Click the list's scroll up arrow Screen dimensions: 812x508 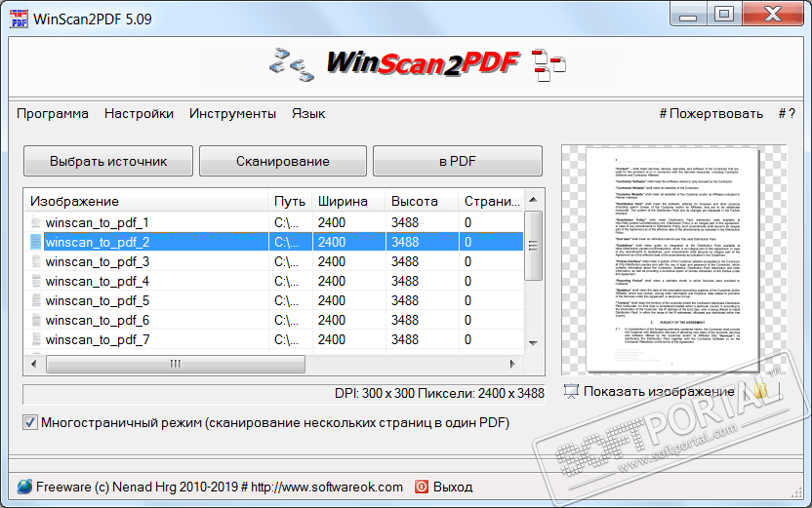[534, 200]
